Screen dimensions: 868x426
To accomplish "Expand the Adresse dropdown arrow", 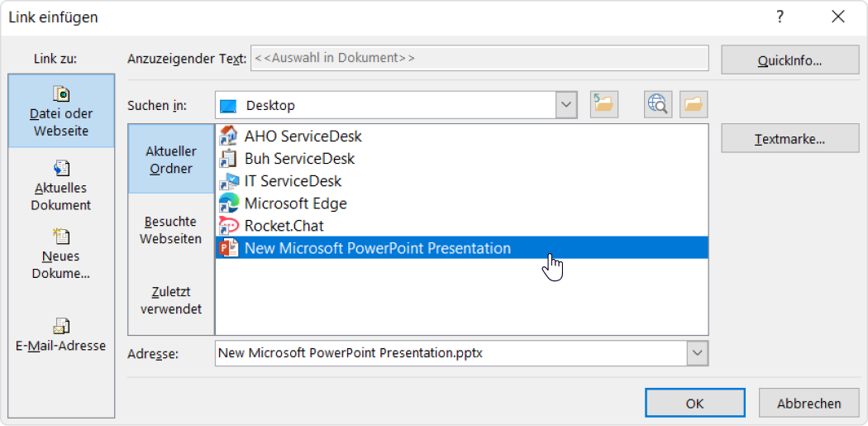I will (698, 353).
